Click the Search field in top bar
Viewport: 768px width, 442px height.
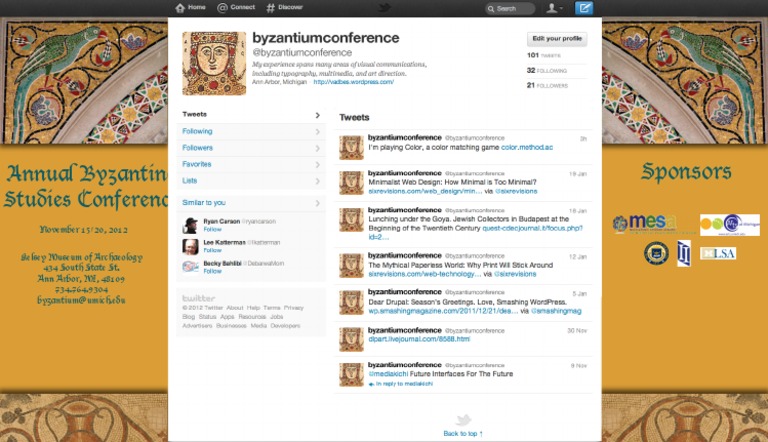coord(510,8)
